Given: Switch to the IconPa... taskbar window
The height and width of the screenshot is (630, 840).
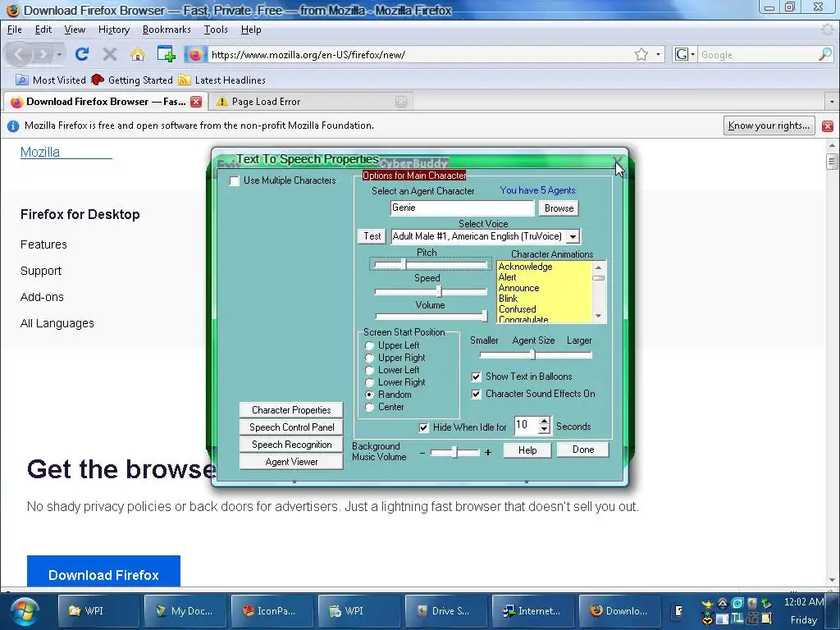Looking at the screenshot, I should (271, 610).
